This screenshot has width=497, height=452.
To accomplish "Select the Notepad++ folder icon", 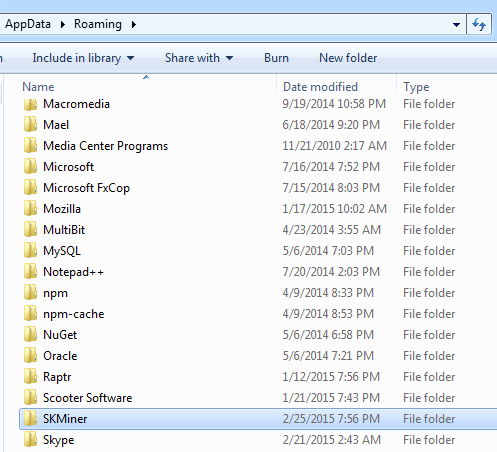I will pos(30,272).
